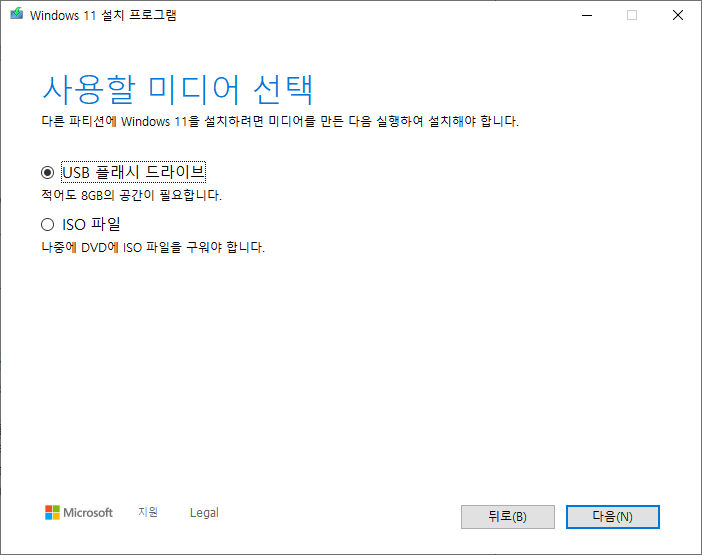This screenshot has width=702, height=555.
Task: Close the Windows 11 설치 프로그램 window
Action: [x=678, y=15]
